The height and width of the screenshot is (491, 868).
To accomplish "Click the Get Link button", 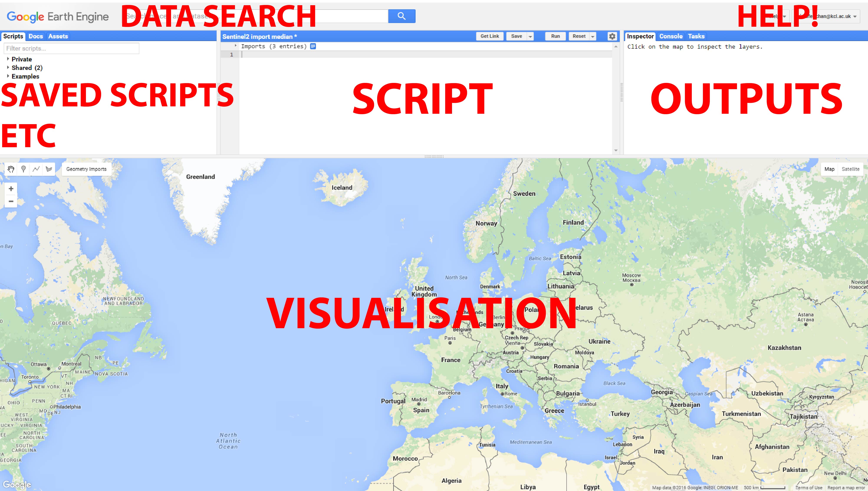I will 490,36.
